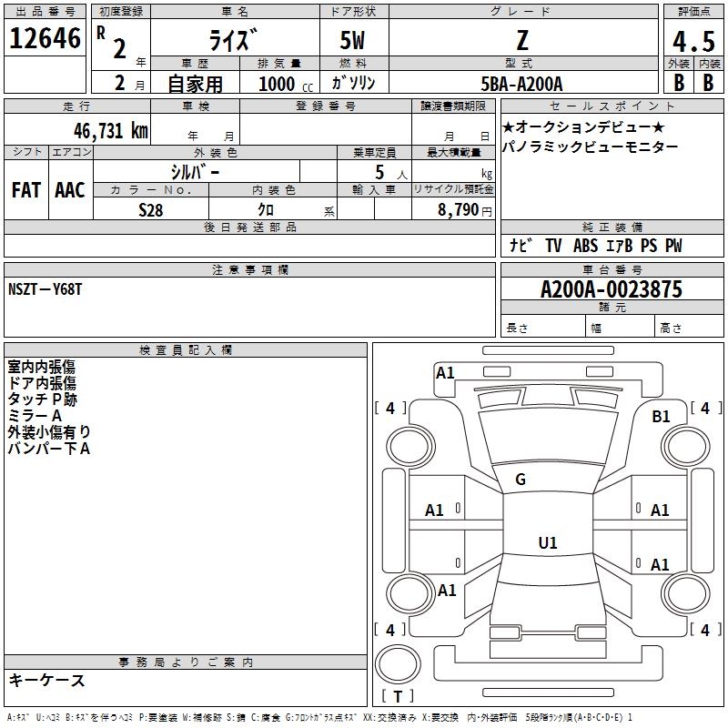This screenshot has width=728, height=728.
Task: Click the 譲渡書類期限 header
Action: (453, 106)
